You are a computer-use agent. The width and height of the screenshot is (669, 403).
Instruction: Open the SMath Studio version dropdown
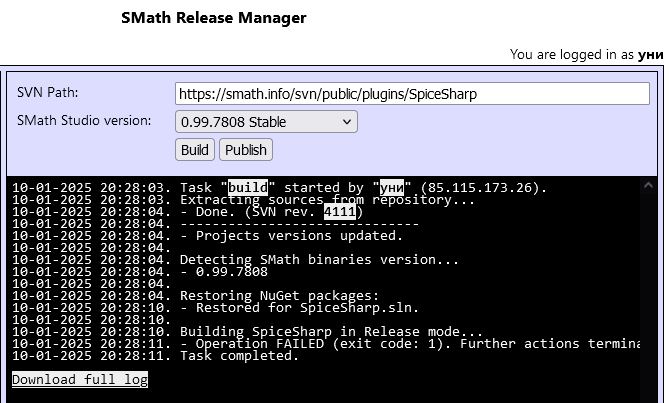265,122
